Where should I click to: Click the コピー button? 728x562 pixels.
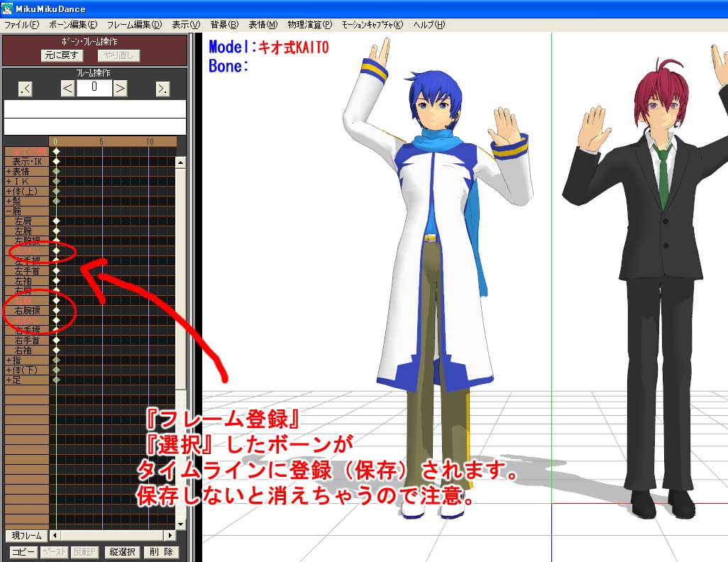coord(23,552)
